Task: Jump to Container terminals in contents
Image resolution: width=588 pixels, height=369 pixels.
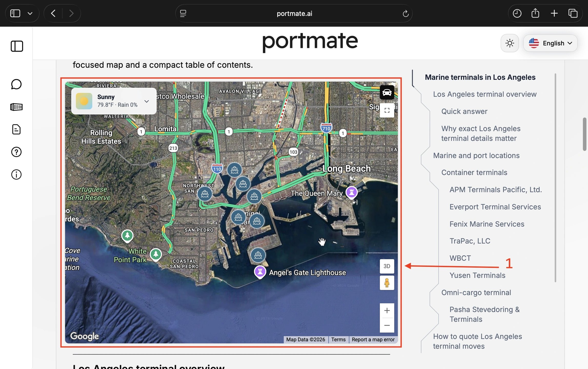Action: pos(474,172)
